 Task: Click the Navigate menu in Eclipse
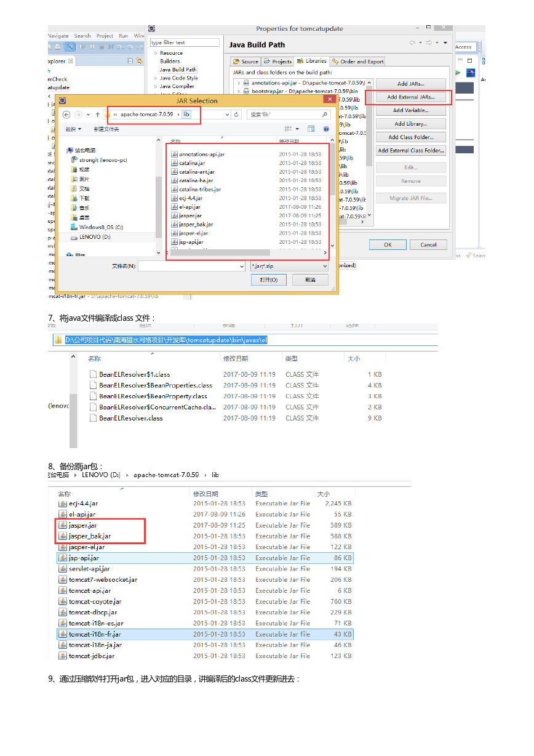pos(58,36)
